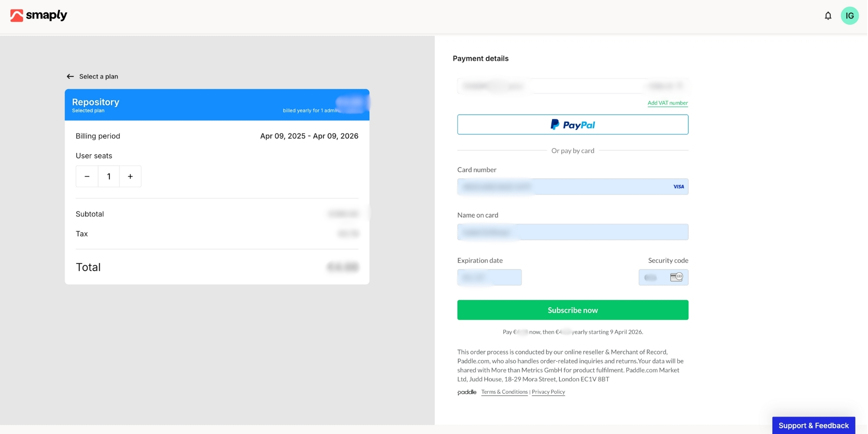The width and height of the screenshot is (868, 434).
Task: Open the Privacy Policy link
Action: click(548, 392)
